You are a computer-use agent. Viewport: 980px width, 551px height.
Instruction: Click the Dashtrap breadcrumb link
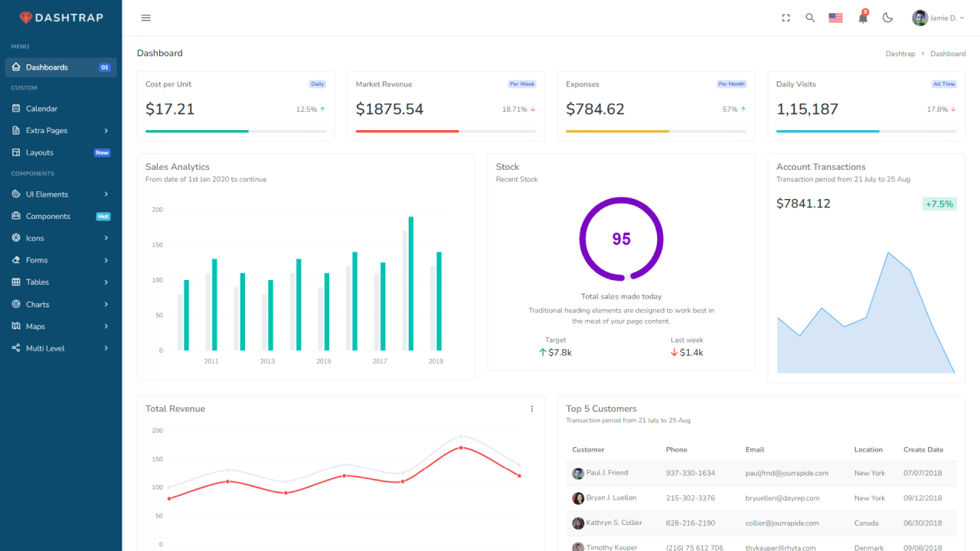tap(900, 54)
